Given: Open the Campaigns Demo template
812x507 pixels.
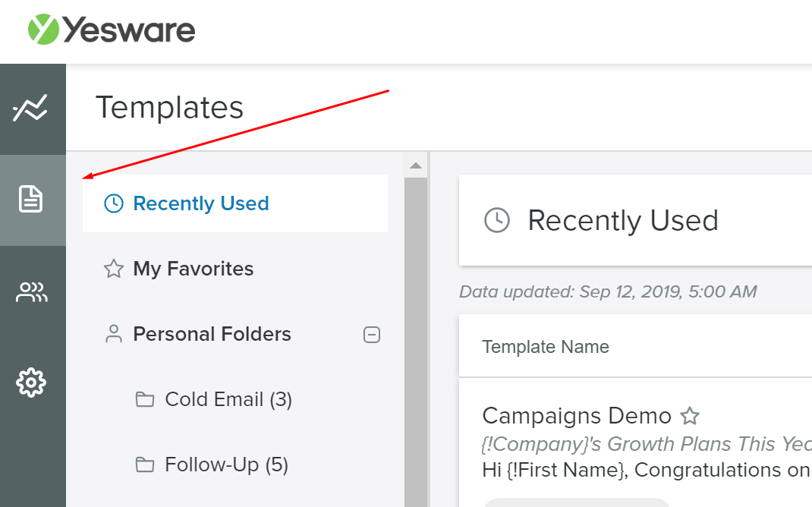Looking at the screenshot, I should (577, 416).
